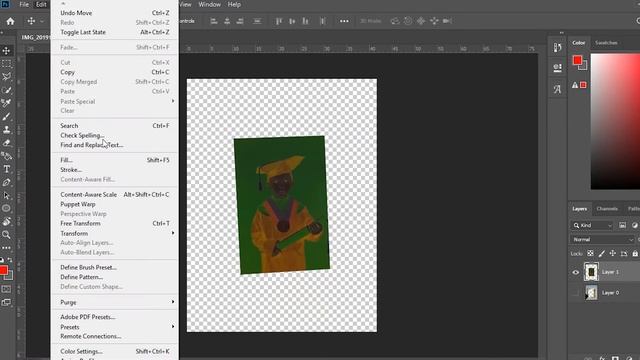The height and width of the screenshot is (360, 640).
Task: Enable Quick Mask mode icon in the toolbar
Action: coord(6,289)
